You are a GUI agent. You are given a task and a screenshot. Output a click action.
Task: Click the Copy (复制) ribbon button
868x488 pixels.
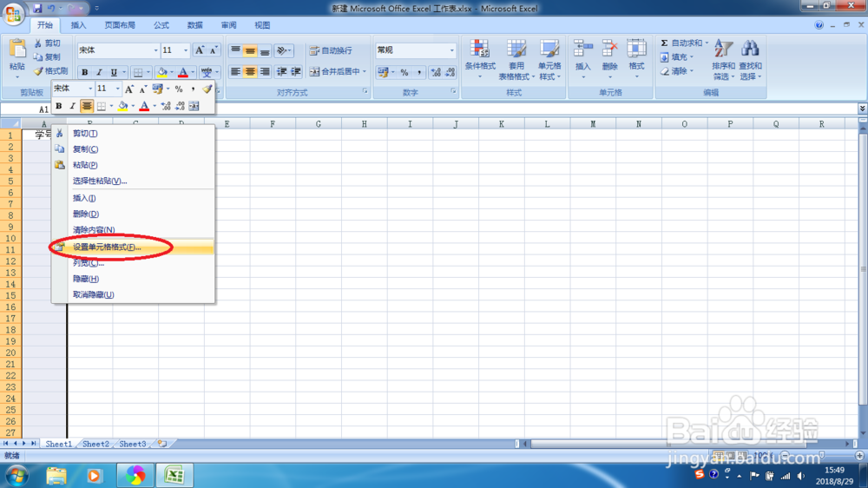pyautogui.click(x=47, y=57)
